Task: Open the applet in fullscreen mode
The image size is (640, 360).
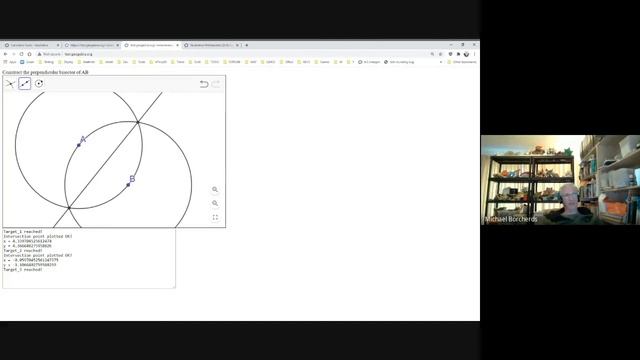Action: pos(215,217)
